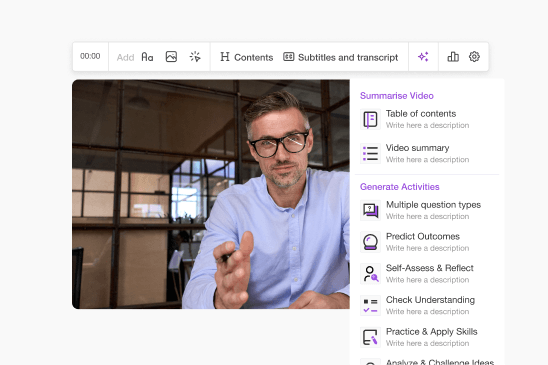The width and height of the screenshot is (548, 365).
Task: Add an image using the picture icon
Action: click(171, 57)
